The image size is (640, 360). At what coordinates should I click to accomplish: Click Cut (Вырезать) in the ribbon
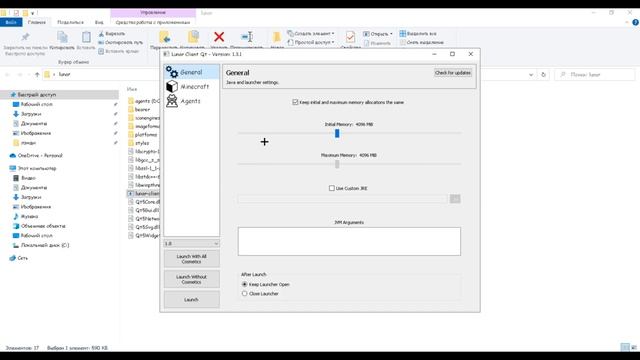112,33
